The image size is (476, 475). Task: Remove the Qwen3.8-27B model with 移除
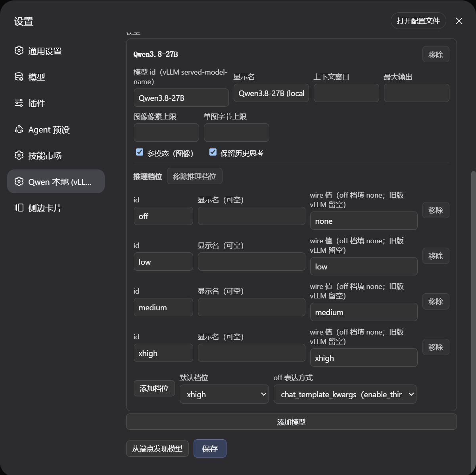pyautogui.click(x=436, y=54)
